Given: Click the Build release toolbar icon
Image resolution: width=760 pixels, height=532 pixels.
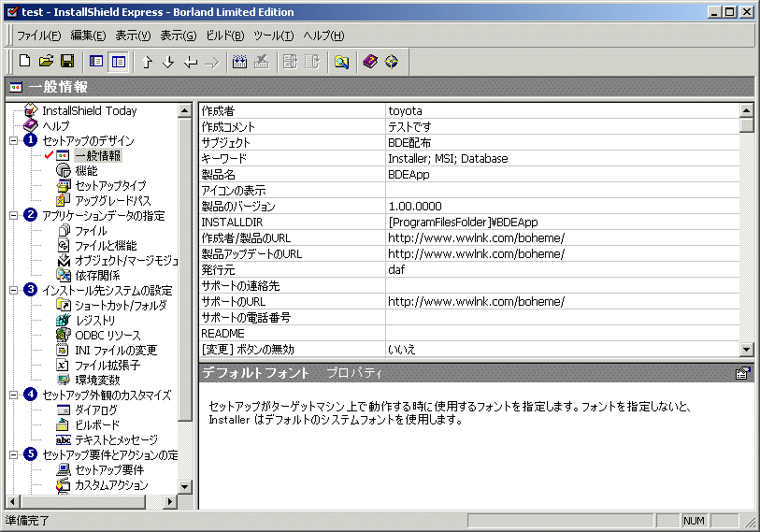Looking at the screenshot, I should pos(239,62).
